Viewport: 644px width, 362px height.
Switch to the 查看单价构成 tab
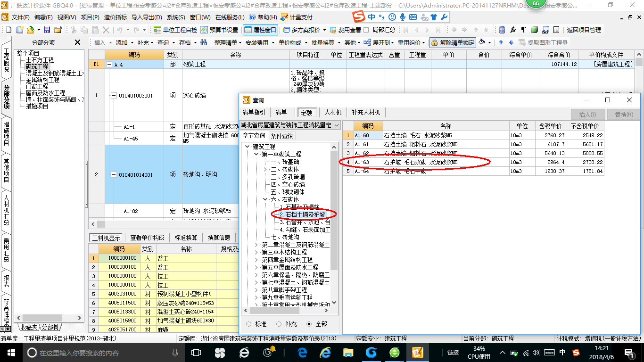(148, 238)
